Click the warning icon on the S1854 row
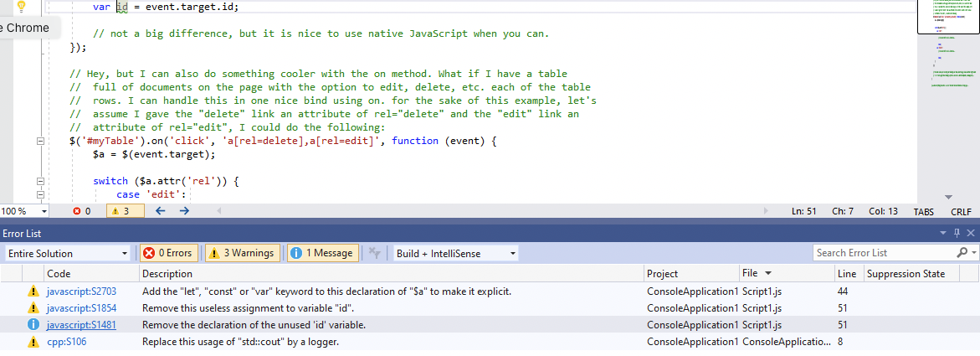 click(33, 307)
